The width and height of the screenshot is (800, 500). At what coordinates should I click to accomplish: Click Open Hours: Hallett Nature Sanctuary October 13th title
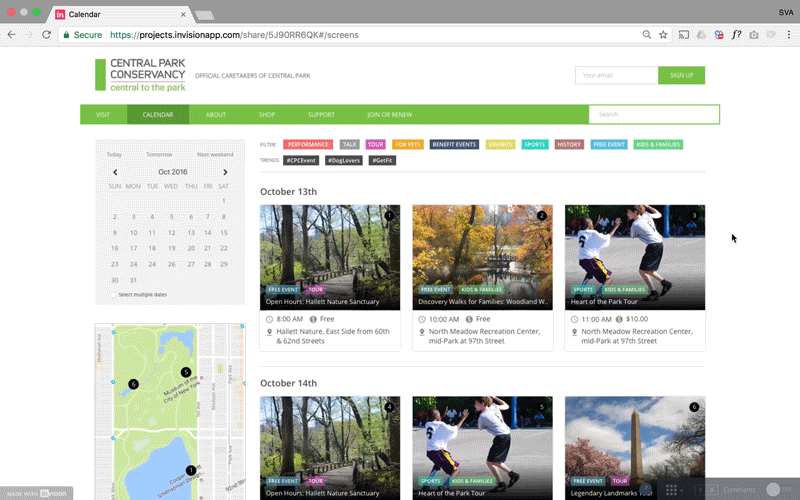pyautogui.click(x=322, y=302)
